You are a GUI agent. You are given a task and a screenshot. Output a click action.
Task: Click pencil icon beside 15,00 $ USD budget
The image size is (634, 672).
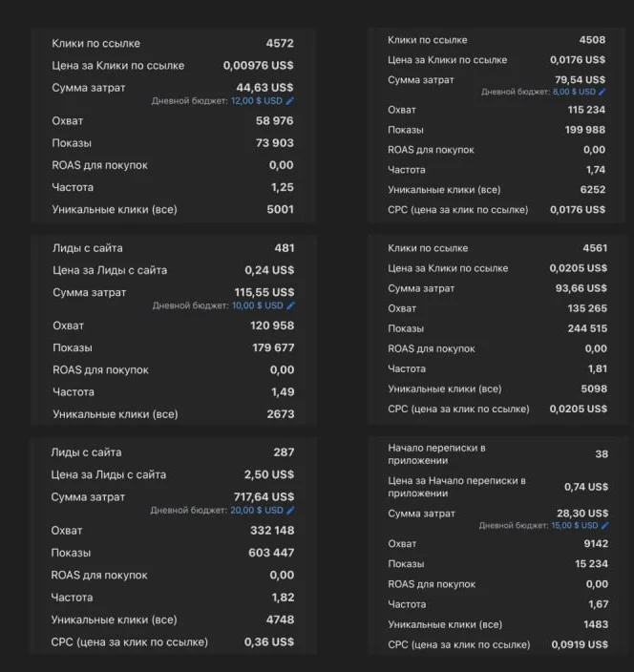[604, 525]
